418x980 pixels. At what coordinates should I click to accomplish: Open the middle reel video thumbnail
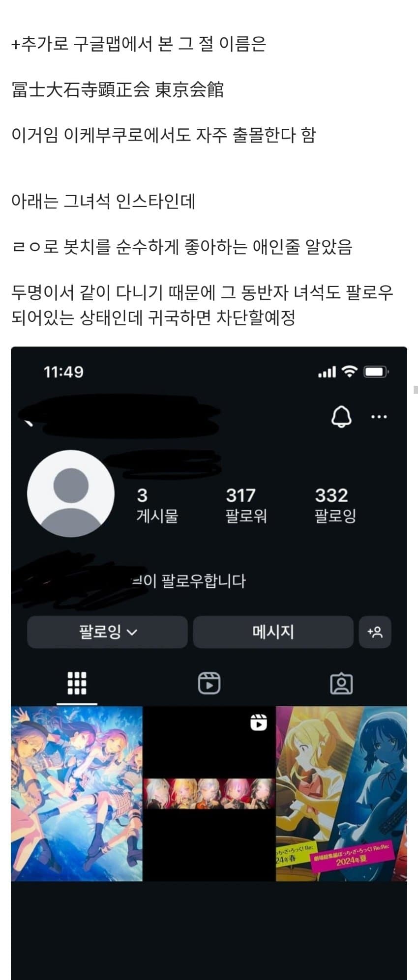click(x=209, y=794)
